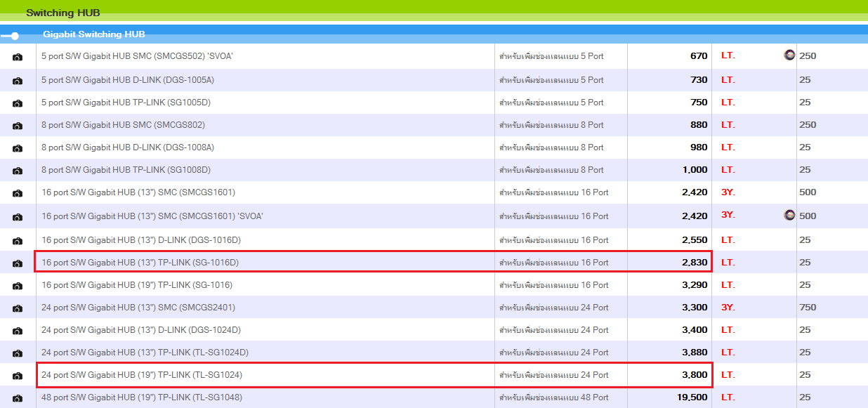This screenshot has height=408, width=868.
Task: View camera icon for TP-LINK TL-SG1048
Action: 18,398
